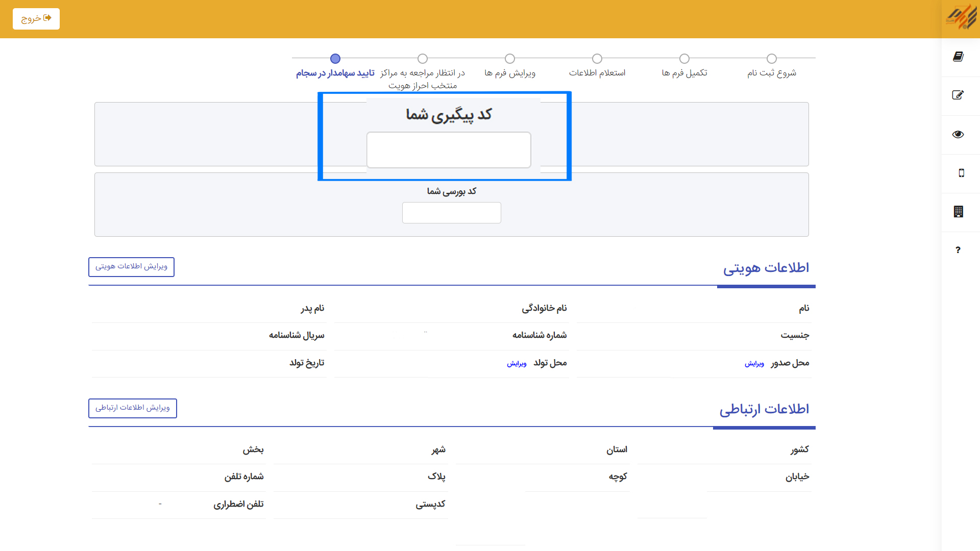Click the شماره شناسنامه field label
This screenshot has height=551, width=980.
pyautogui.click(x=540, y=336)
